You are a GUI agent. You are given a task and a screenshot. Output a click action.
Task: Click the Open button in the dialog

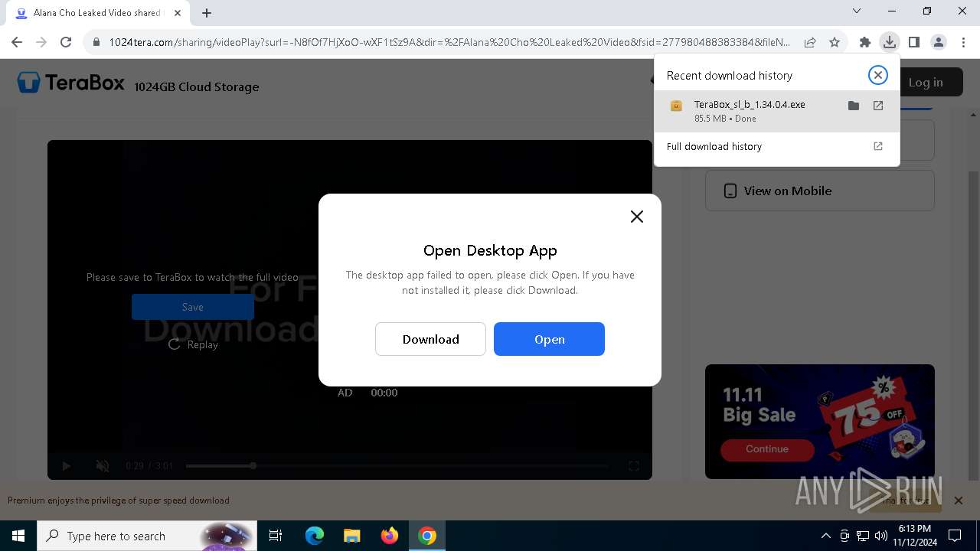click(549, 339)
